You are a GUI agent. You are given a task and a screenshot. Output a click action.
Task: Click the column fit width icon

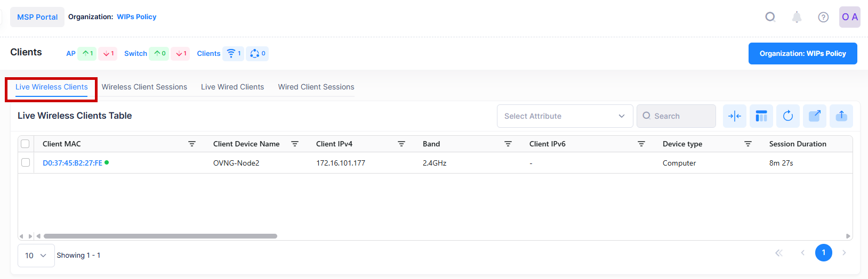(735, 116)
